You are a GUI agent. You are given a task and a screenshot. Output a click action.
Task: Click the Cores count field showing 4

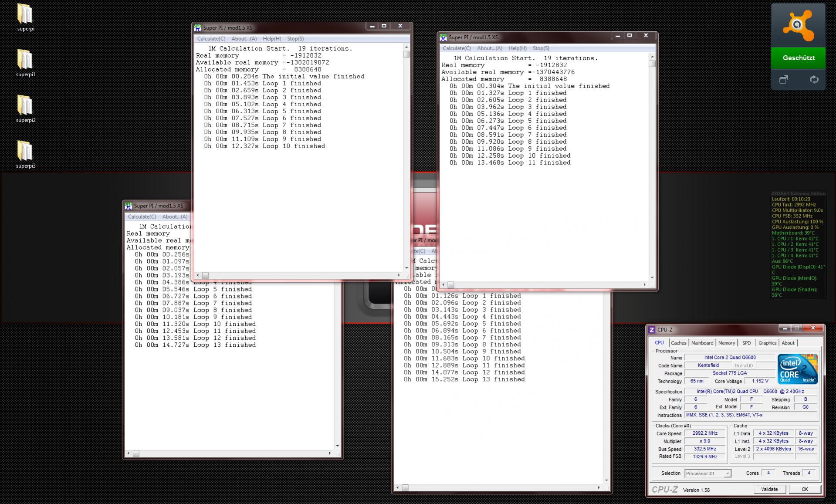pyautogui.click(x=768, y=473)
